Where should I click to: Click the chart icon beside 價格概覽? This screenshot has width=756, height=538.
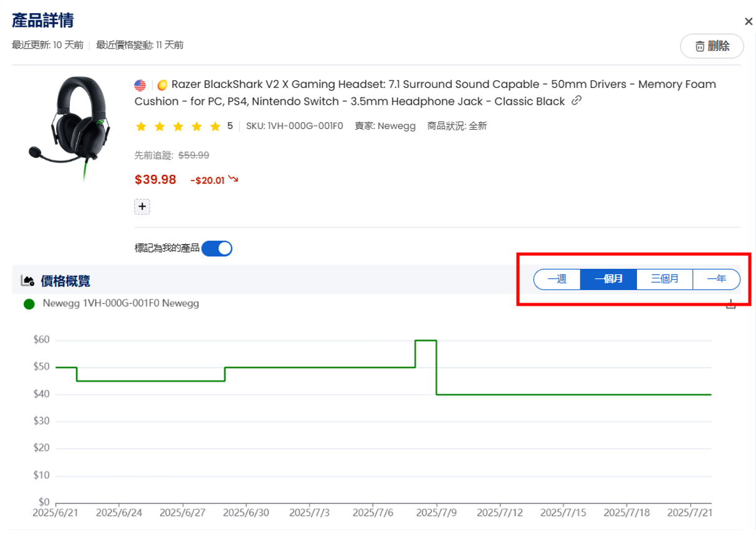pyautogui.click(x=27, y=281)
